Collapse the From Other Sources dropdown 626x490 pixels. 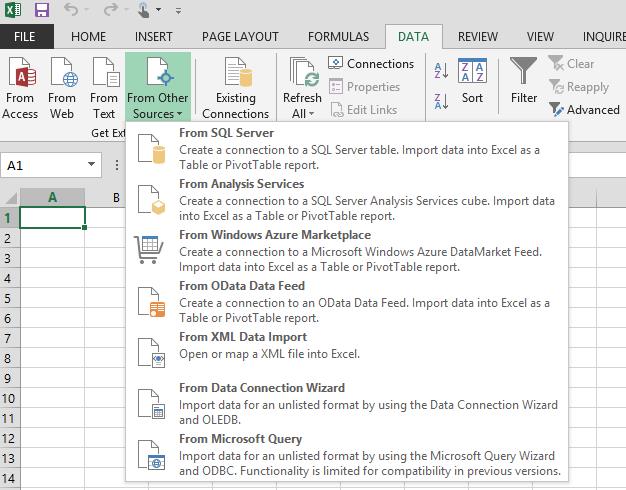pyautogui.click(x=158, y=87)
